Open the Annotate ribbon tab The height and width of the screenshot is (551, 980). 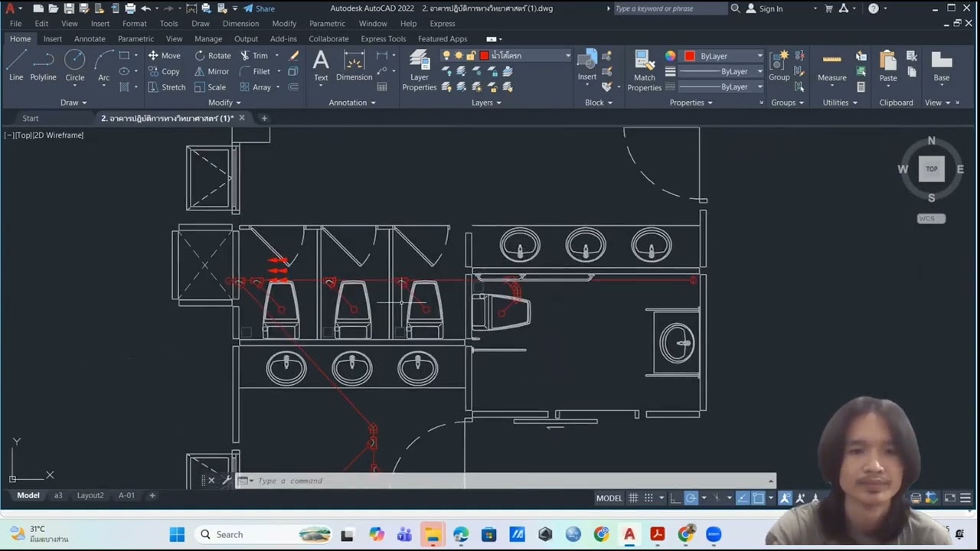click(90, 39)
